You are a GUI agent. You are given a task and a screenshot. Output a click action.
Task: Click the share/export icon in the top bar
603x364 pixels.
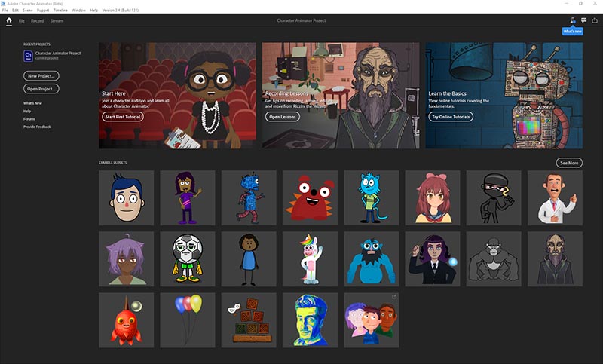click(595, 20)
